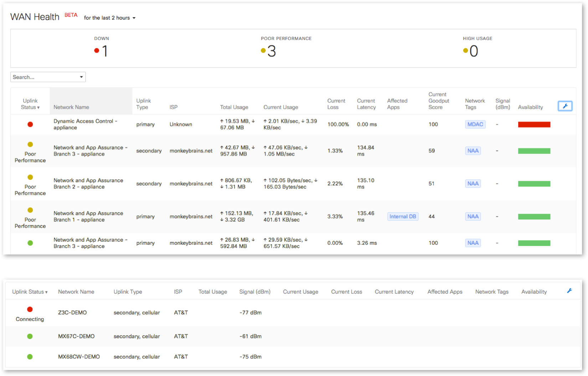Select the '3.26 ms' latency value
This screenshot has width=588, height=376.
click(367, 243)
